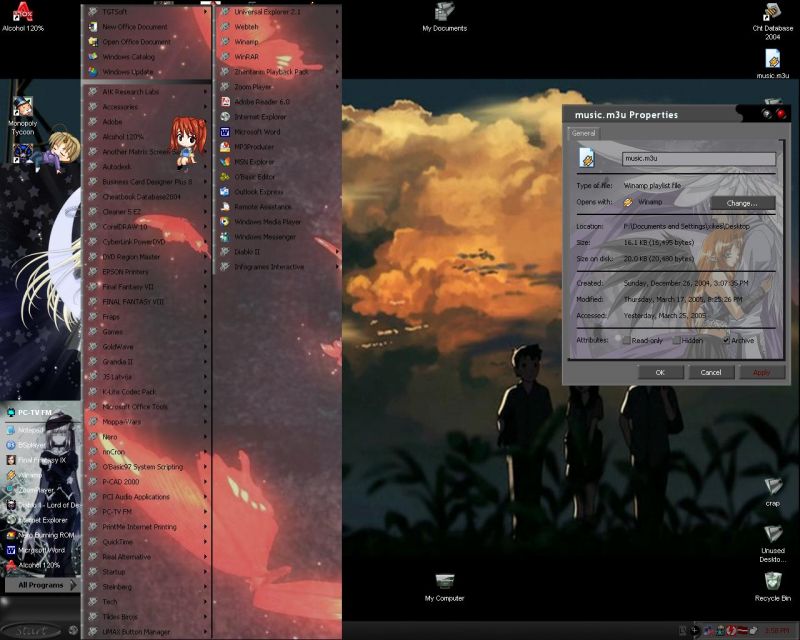This screenshot has height=640, width=800.
Task: Toggle the Archive attribute checkbox
Action: click(x=726, y=340)
